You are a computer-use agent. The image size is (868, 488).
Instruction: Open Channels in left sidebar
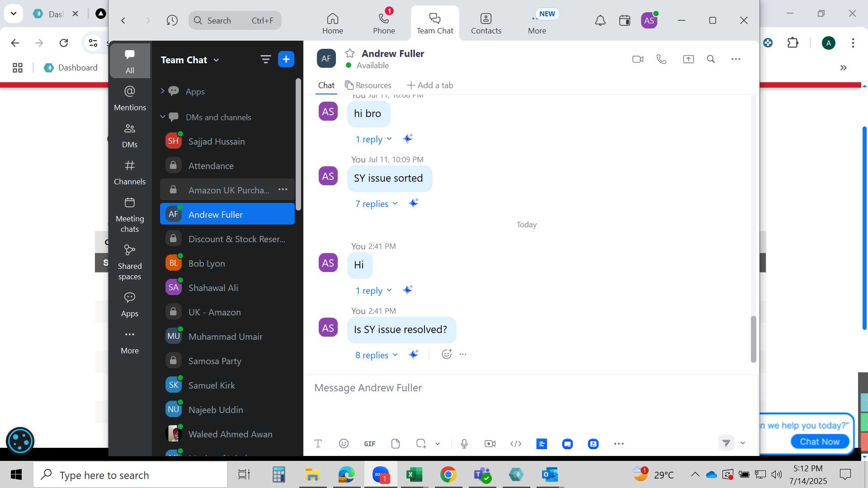pyautogui.click(x=130, y=172)
